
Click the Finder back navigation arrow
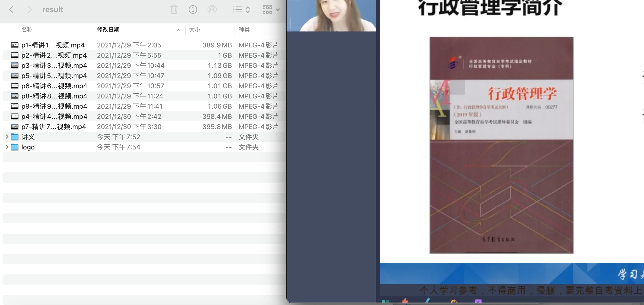11,10
